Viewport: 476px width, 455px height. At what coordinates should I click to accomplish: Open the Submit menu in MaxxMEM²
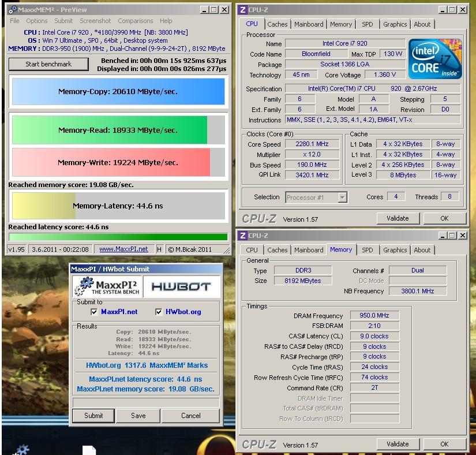tap(63, 21)
